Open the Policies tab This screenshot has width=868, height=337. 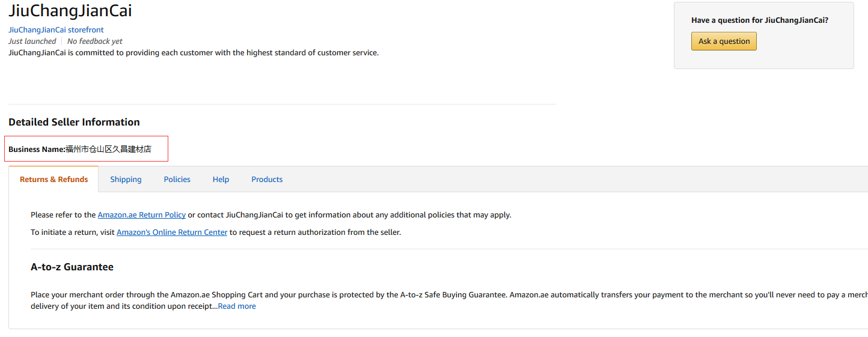pos(177,179)
